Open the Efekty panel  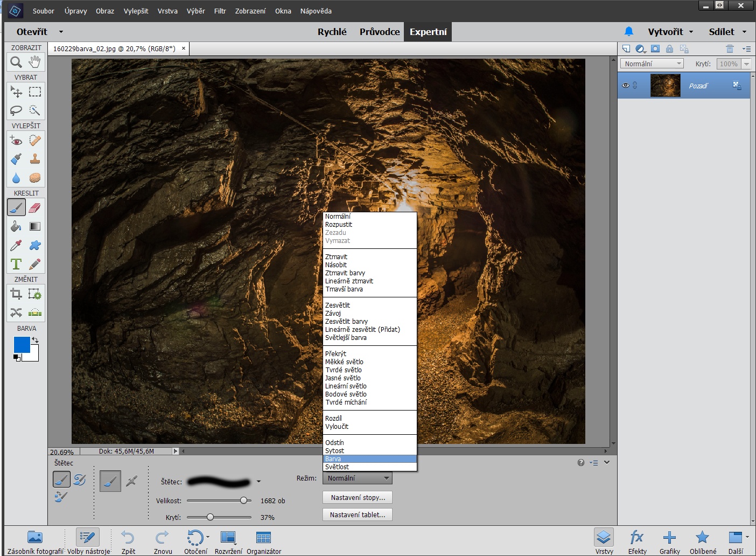click(637, 541)
